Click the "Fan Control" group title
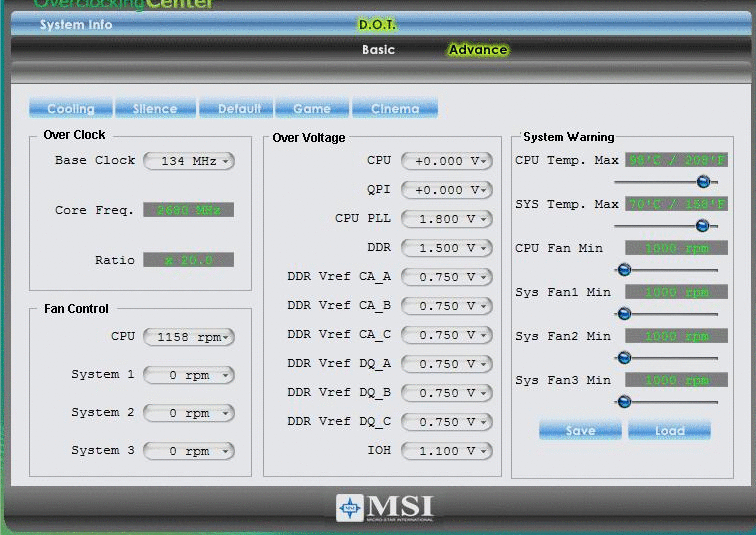Screen dimensions: 756x535 pyautogui.click(x=76, y=308)
